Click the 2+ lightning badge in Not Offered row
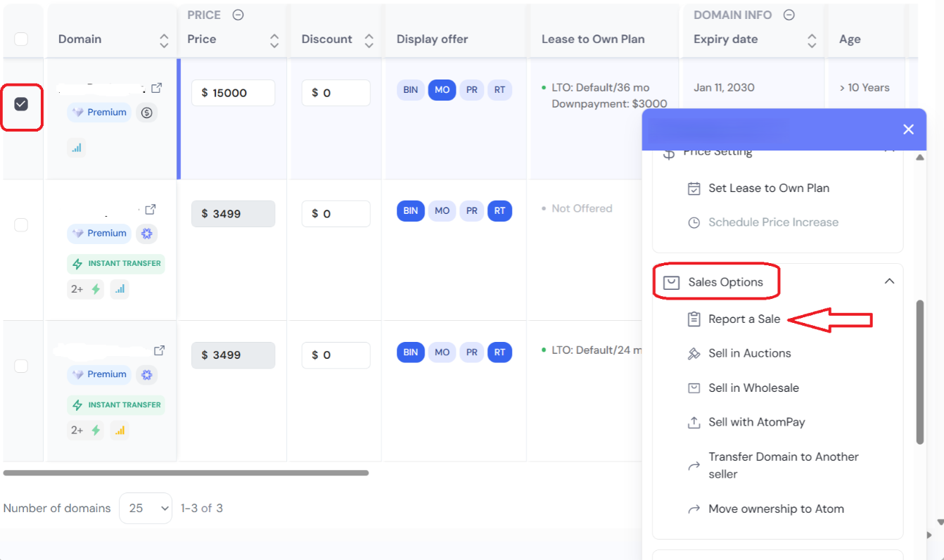Viewport: 944px width, 560px height. pyautogui.click(x=86, y=289)
